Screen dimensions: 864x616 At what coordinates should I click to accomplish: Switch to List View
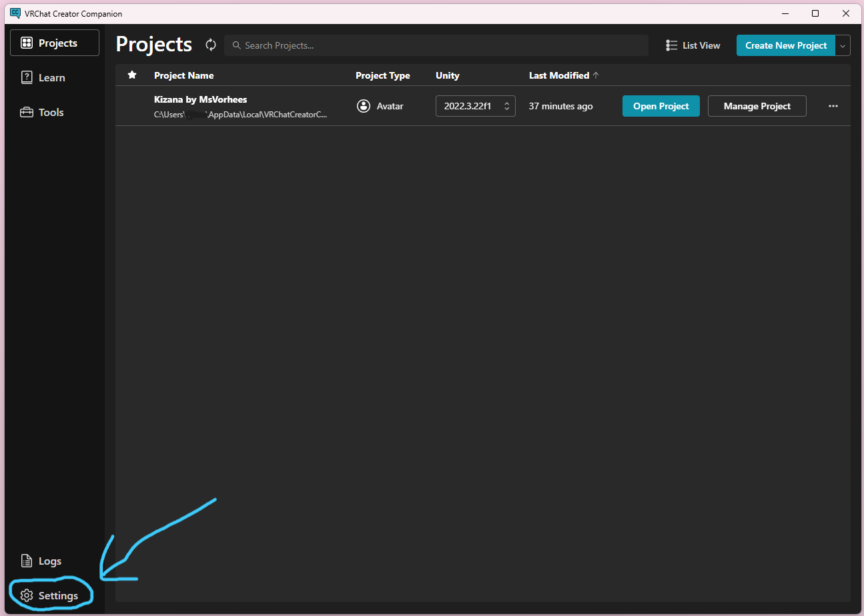(693, 45)
